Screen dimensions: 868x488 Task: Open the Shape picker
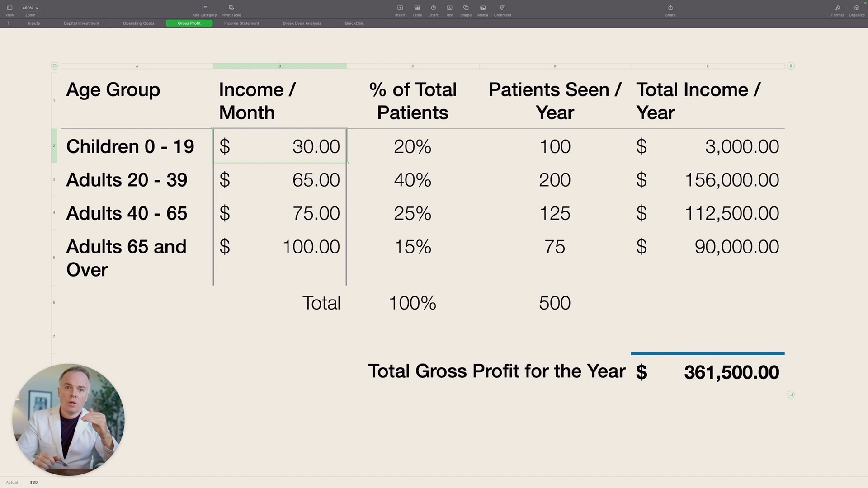466,10
